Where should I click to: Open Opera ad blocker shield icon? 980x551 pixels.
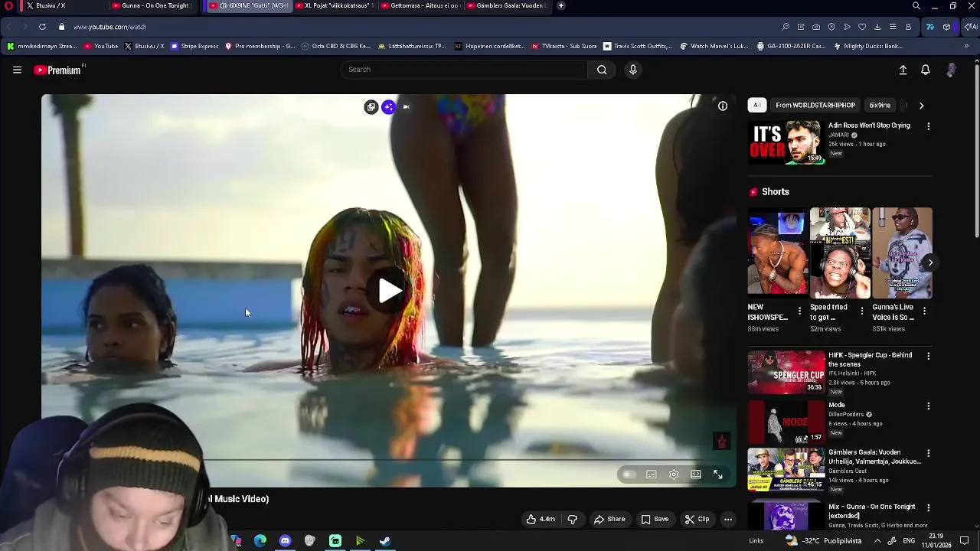click(x=831, y=27)
